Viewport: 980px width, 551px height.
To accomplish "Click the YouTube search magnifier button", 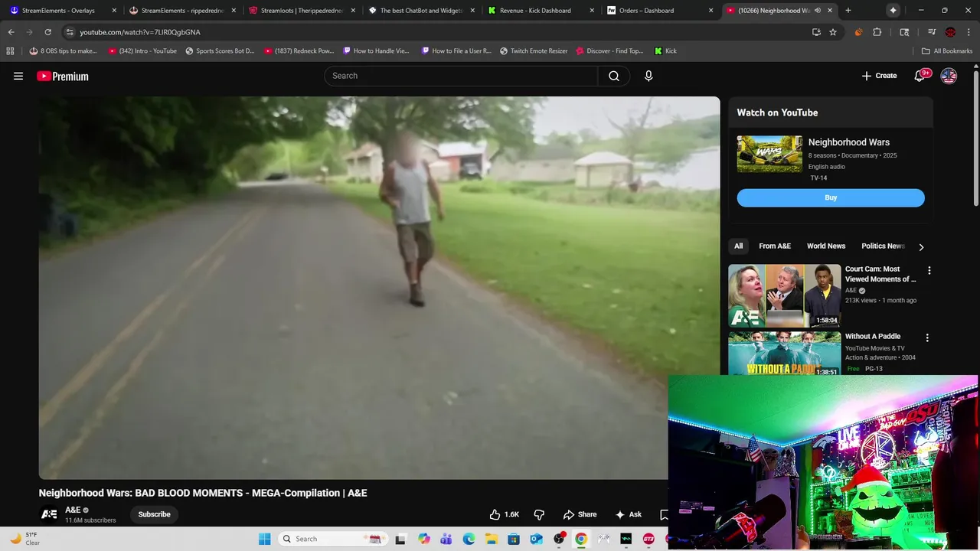I will pos(614,76).
